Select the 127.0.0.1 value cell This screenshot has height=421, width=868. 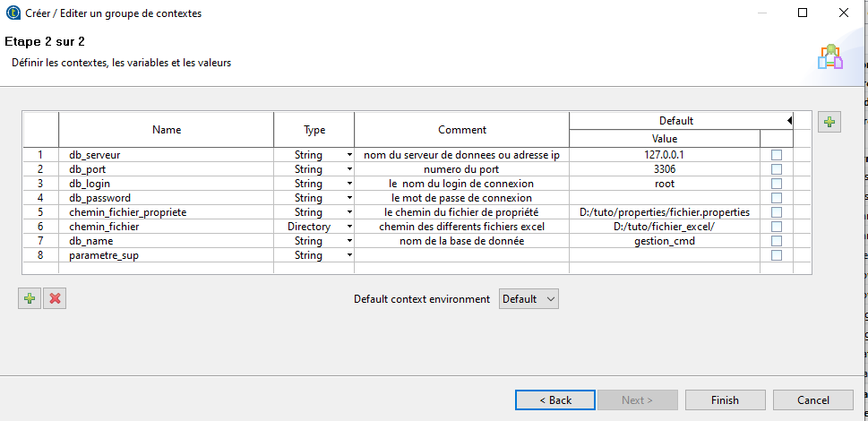click(x=665, y=155)
